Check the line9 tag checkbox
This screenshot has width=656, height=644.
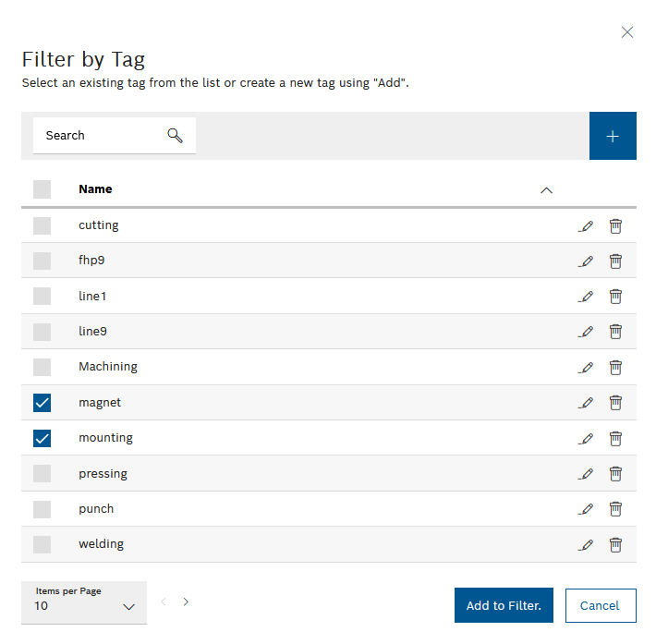coord(42,332)
